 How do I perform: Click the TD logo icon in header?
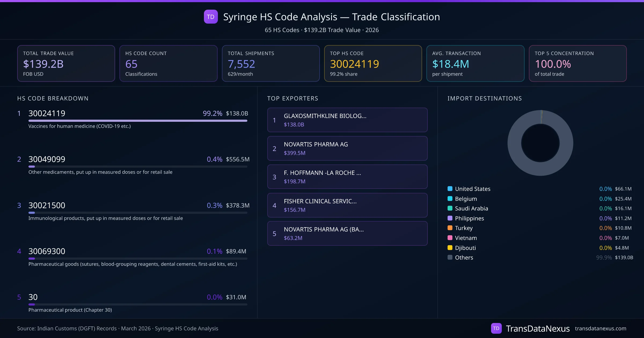[x=211, y=17]
